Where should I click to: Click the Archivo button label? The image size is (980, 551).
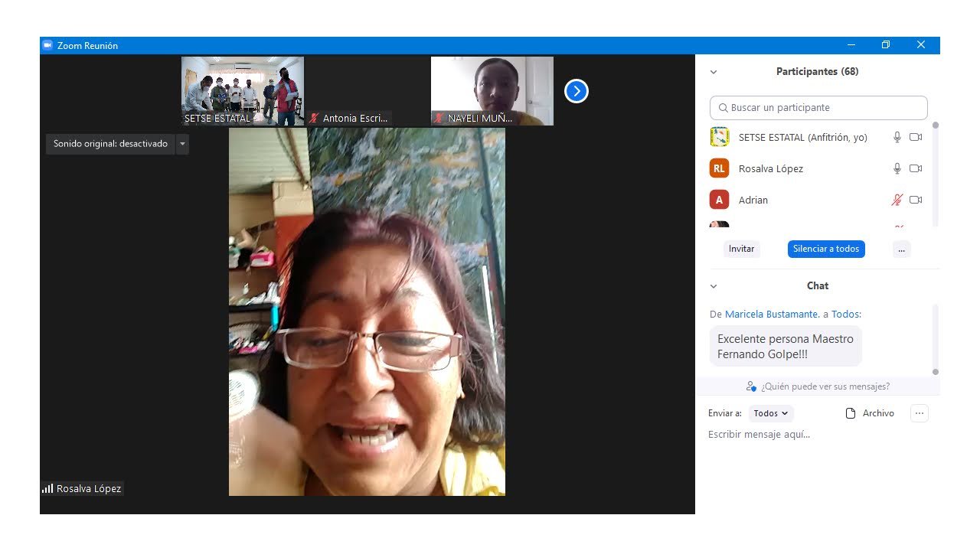pyautogui.click(x=878, y=413)
